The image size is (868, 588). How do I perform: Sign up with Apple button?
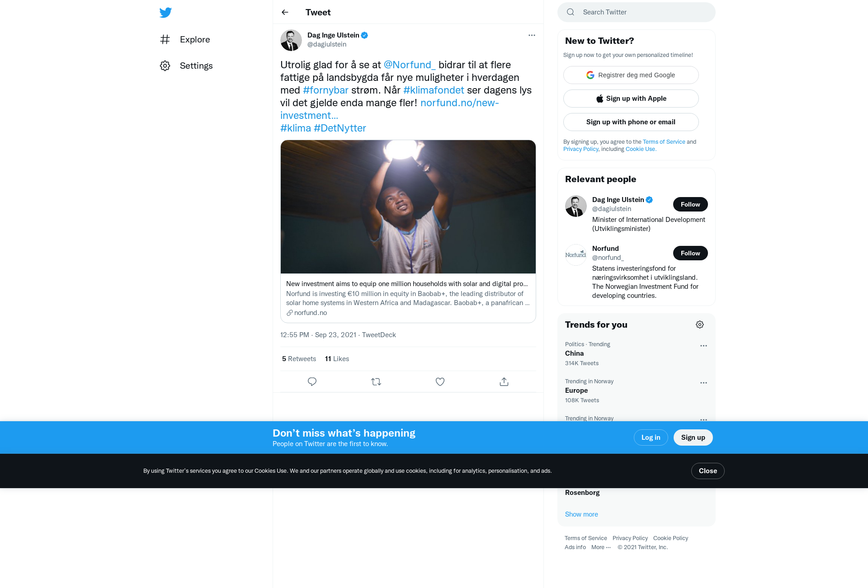tap(631, 99)
